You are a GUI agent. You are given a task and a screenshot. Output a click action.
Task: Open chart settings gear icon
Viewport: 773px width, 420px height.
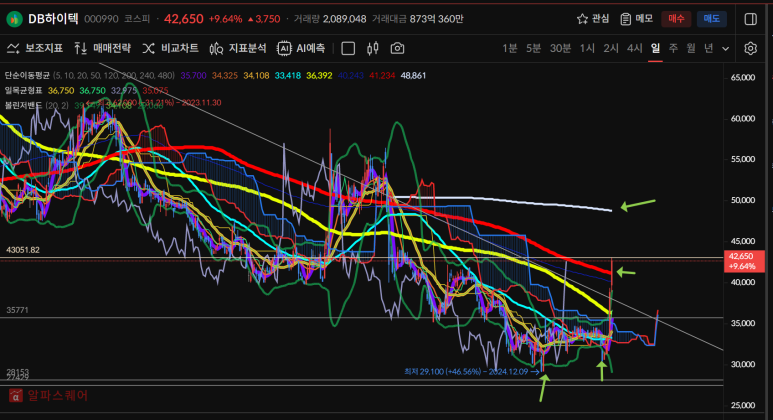(750, 48)
